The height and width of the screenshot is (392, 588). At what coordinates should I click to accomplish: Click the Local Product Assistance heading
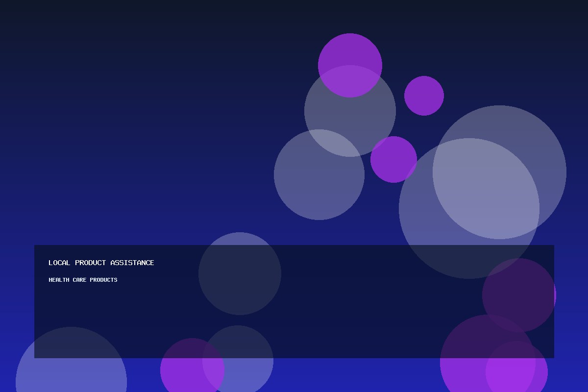tap(101, 263)
